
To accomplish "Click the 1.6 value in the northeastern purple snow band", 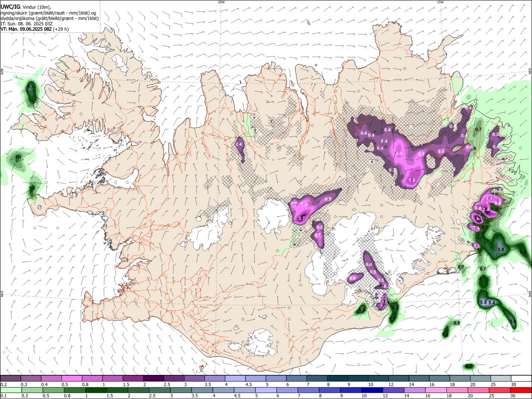I will click(412, 180).
